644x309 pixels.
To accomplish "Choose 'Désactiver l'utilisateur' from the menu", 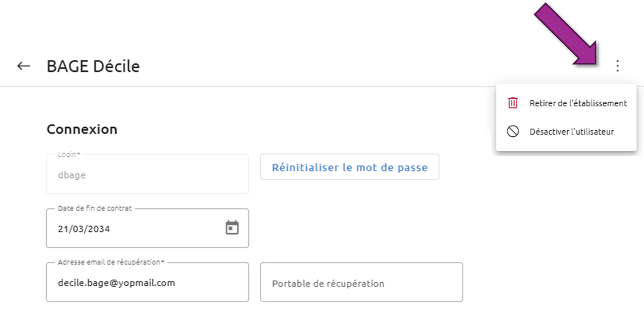I will (566, 132).
